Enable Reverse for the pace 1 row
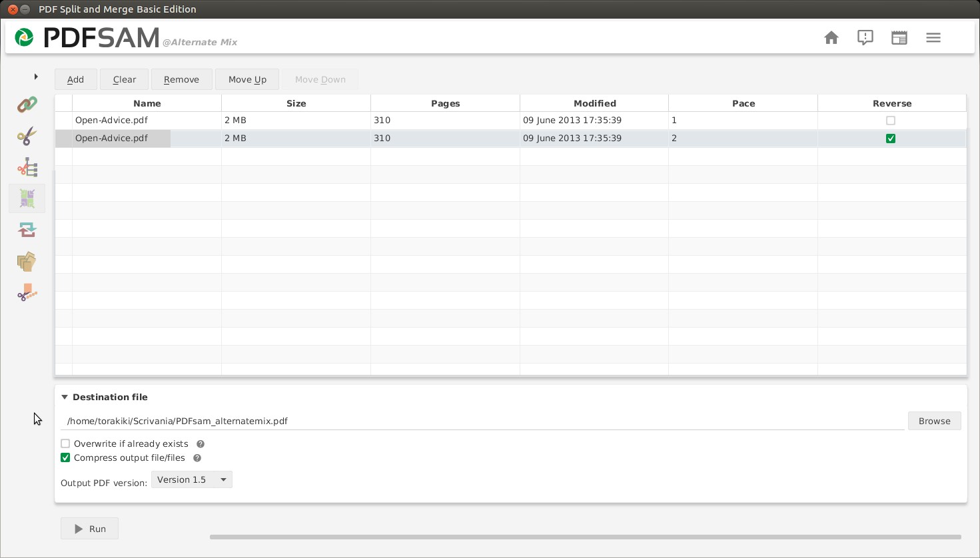Screen dimensions: 980x558 [891, 121]
